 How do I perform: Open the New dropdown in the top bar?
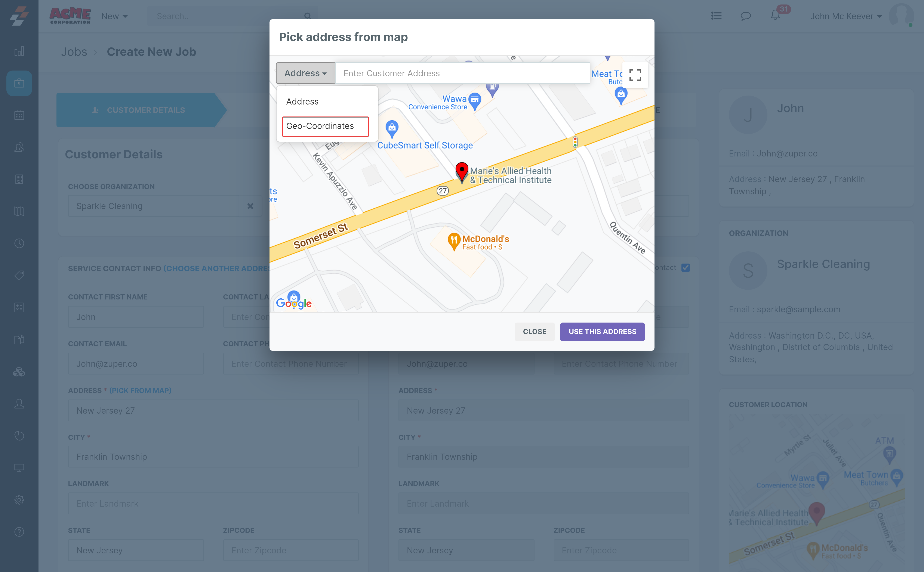[114, 16]
